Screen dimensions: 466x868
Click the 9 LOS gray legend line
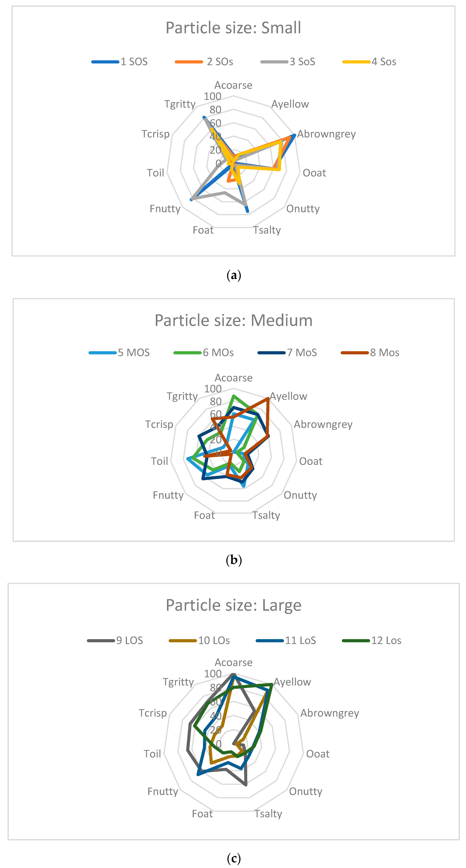(x=101, y=641)
